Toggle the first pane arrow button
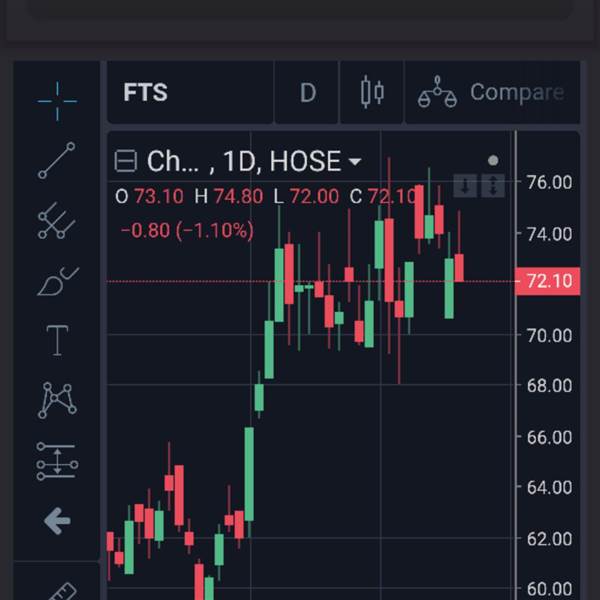The width and height of the screenshot is (600, 600). click(466, 186)
